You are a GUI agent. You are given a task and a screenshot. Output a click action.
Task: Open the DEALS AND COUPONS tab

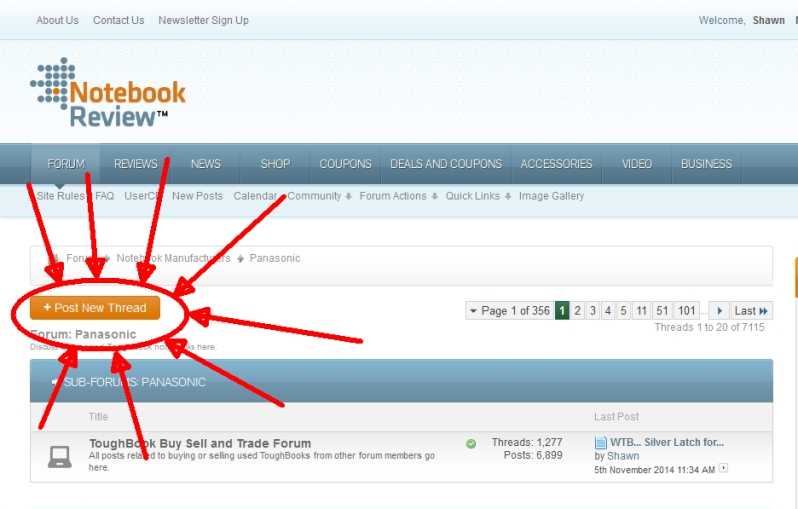click(x=446, y=164)
